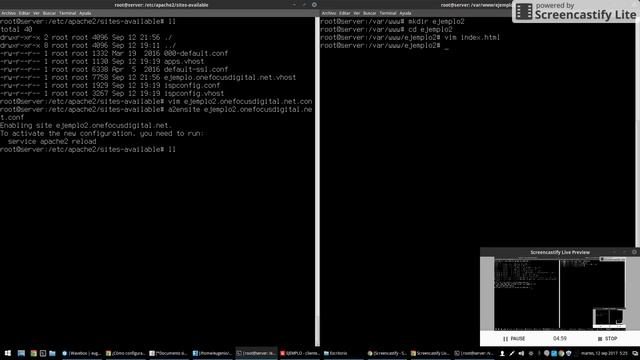640x360 pixels.
Task: Open Editar menu in left terminal
Action: [24, 13]
